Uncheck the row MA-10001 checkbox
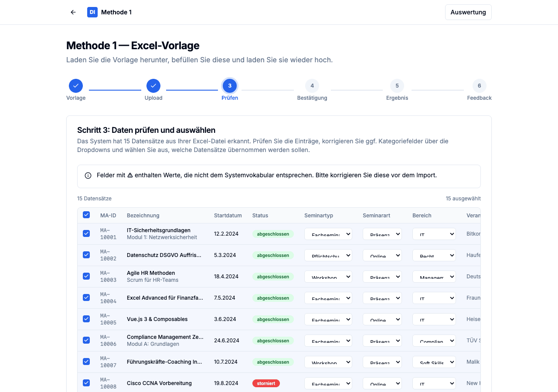 86,233
